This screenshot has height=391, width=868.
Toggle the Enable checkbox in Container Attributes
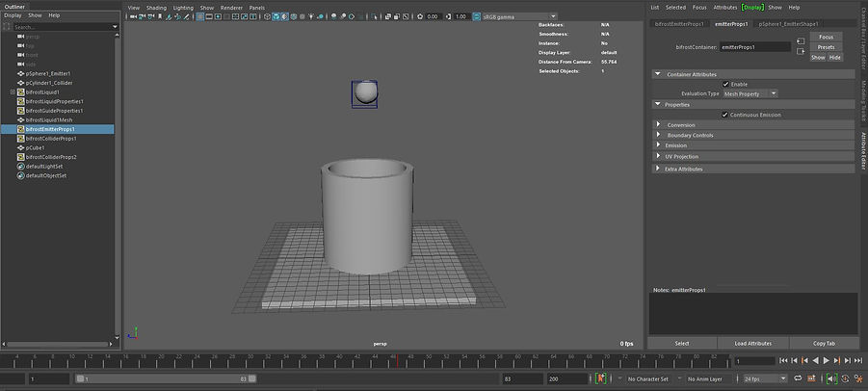tap(725, 84)
